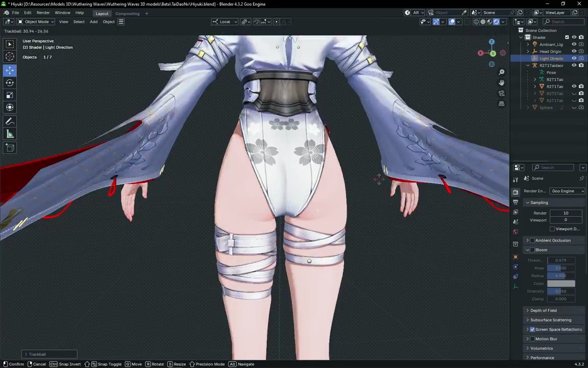Screen dimensions: 588x368
Task: Click the green Y axis gizmo
Action: tap(493, 53)
